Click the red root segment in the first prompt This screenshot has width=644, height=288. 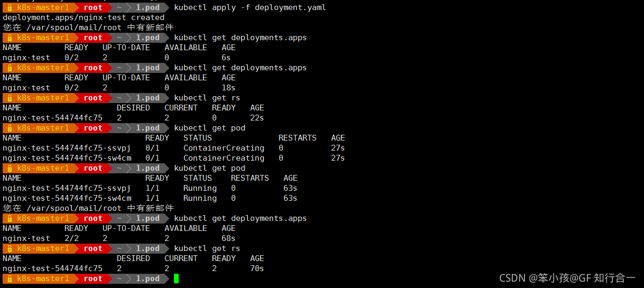pos(93,7)
